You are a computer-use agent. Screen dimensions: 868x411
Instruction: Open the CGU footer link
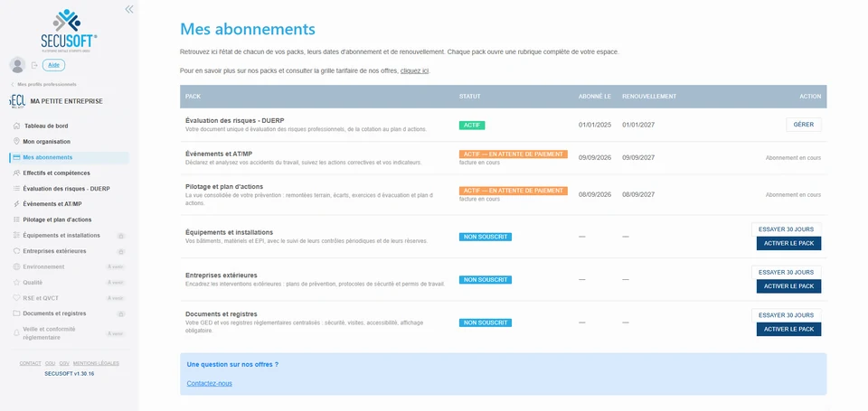[51, 363]
